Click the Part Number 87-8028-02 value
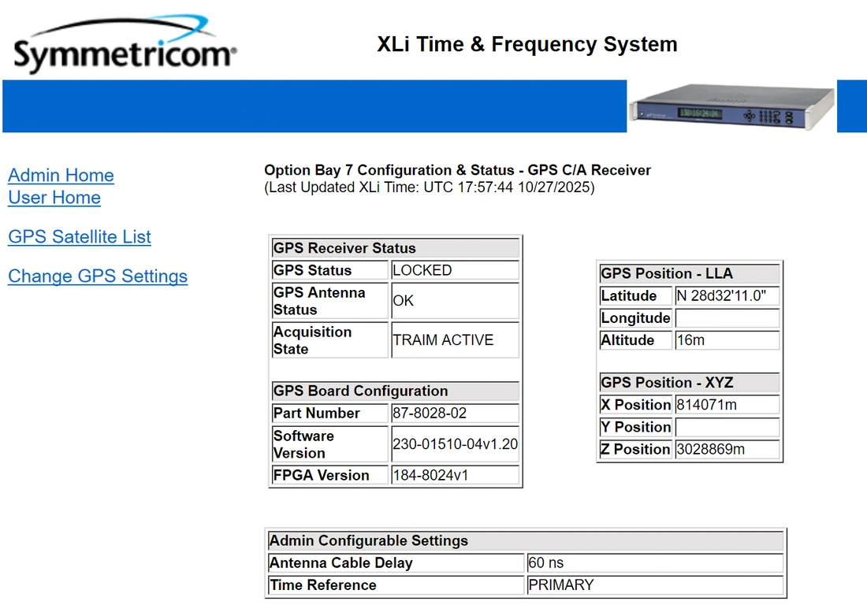Viewport: 867px width, 616px height. pos(455,414)
